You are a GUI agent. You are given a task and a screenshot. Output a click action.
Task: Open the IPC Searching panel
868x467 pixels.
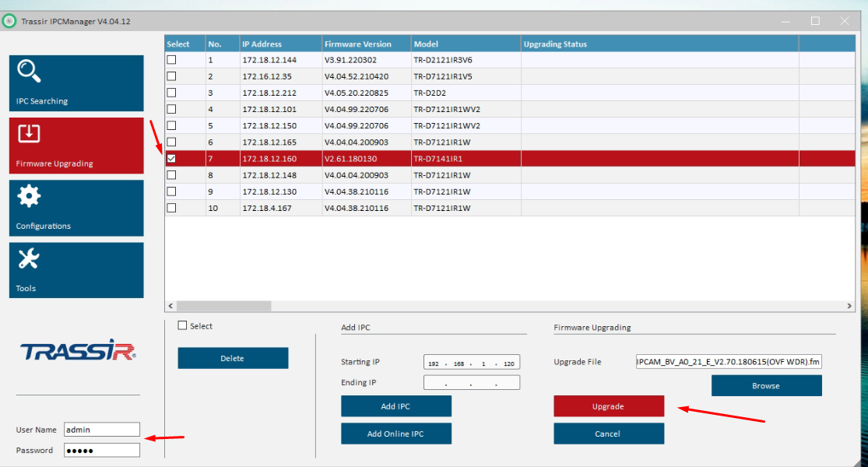tap(76, 83)
